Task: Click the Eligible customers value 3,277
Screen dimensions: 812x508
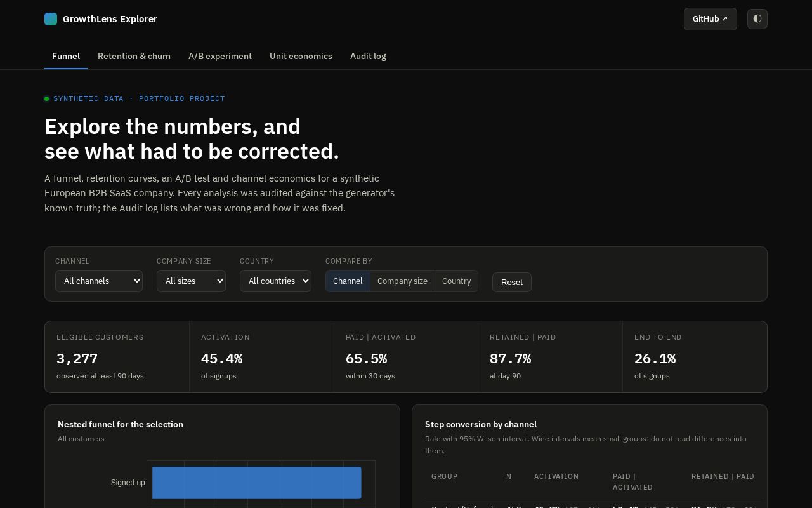Action: [x=77, y=359]
